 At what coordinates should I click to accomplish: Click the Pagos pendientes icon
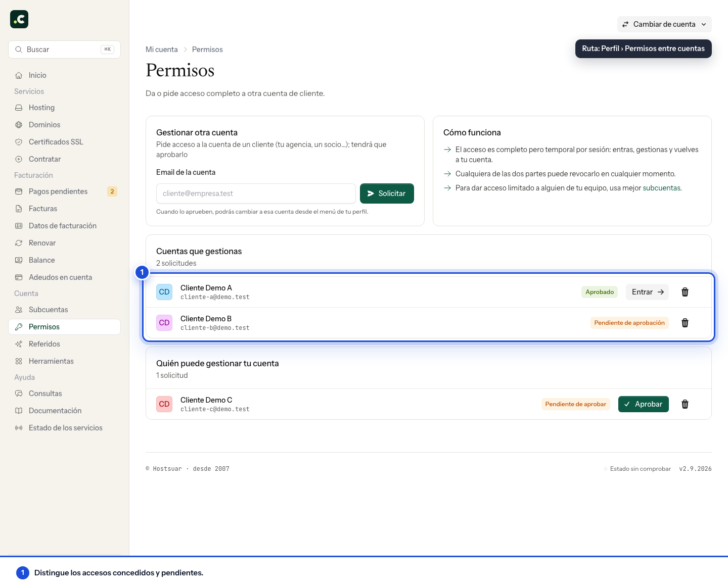pyautogui.click(x=19, y=191)
